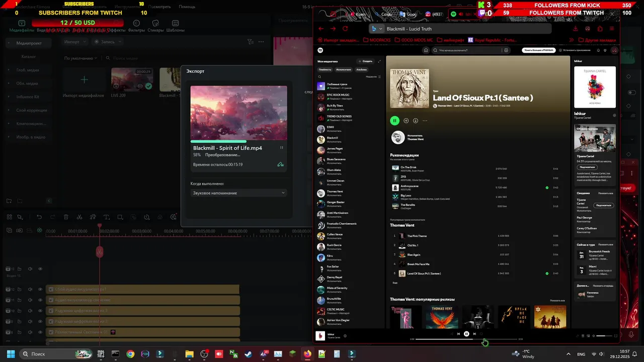Select the 'Плейлисты' filter chip
This screenshot has width=644, height=362.
(325, 69)
